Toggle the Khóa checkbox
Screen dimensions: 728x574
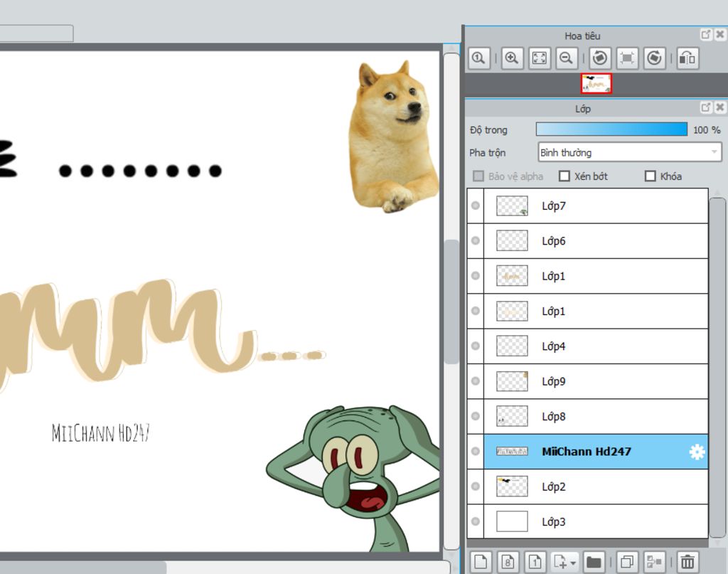(x=650, y=176)
